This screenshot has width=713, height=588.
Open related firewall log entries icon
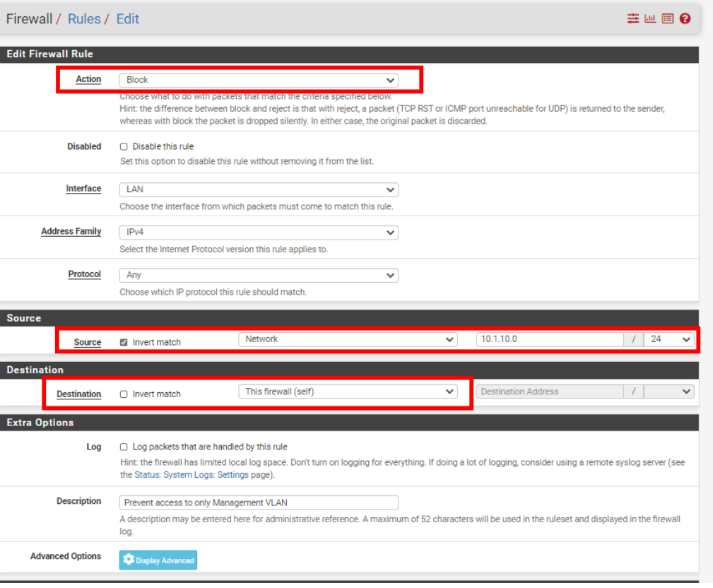coord(667,19)
